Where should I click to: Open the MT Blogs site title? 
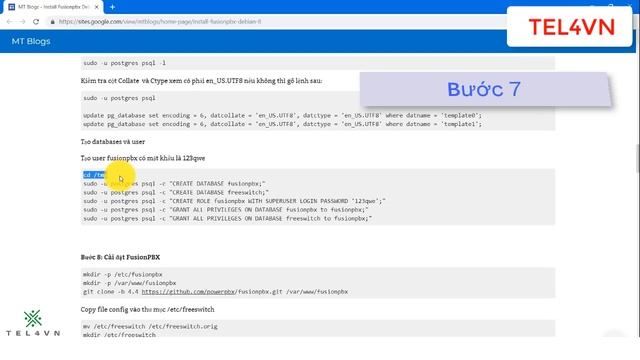coord(31,41)
